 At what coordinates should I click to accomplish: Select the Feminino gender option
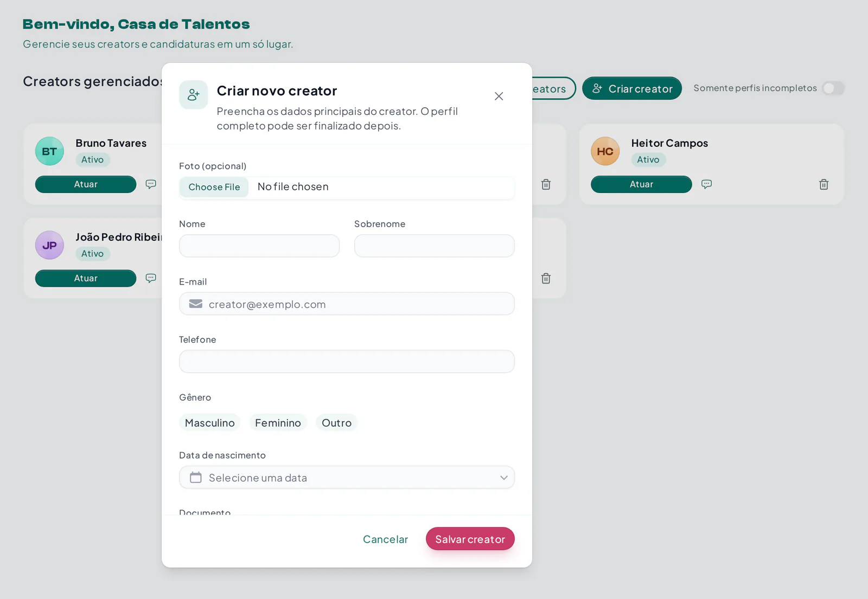tap(278, 423)
